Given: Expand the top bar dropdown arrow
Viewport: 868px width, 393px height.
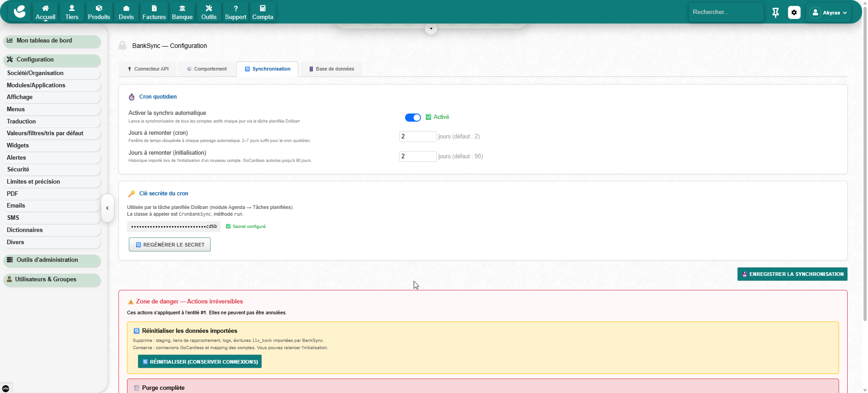Looking at the screenshot, I should click(431, 28).
